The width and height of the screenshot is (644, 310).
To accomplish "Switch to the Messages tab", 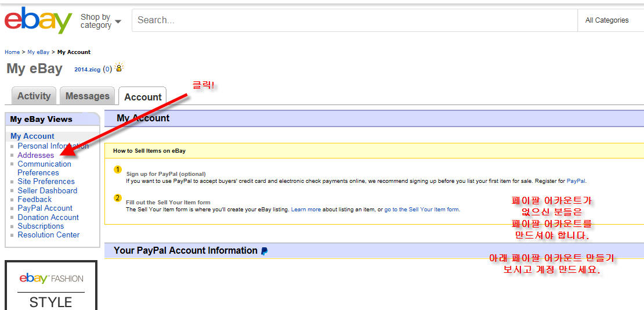I will (x=88, y=96).
